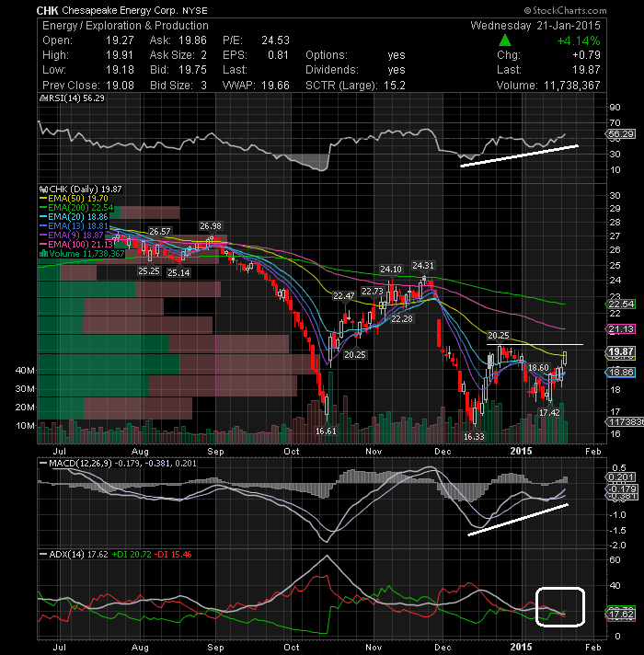The width and height of the screenshot is (644, 655).
Task: Click the ADX(14) 17.62 panel label
Action: 73,555
